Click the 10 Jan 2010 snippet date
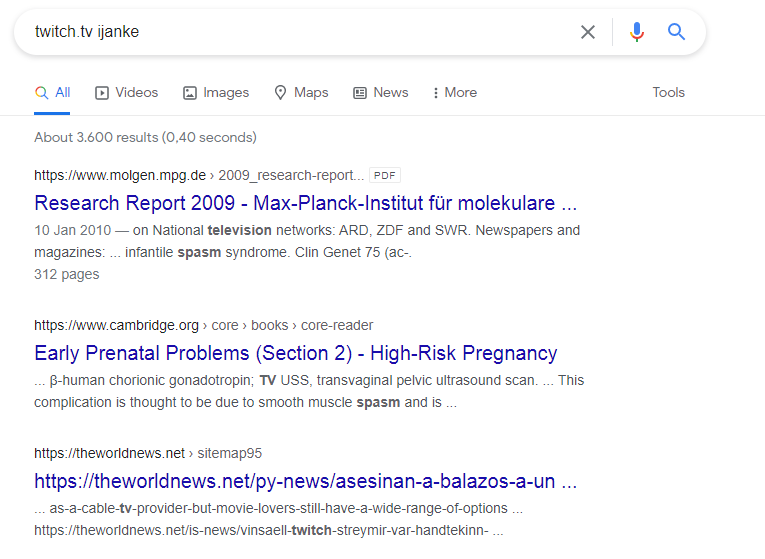765x559 pixels. pyautogui.click(x=73, y=230)
